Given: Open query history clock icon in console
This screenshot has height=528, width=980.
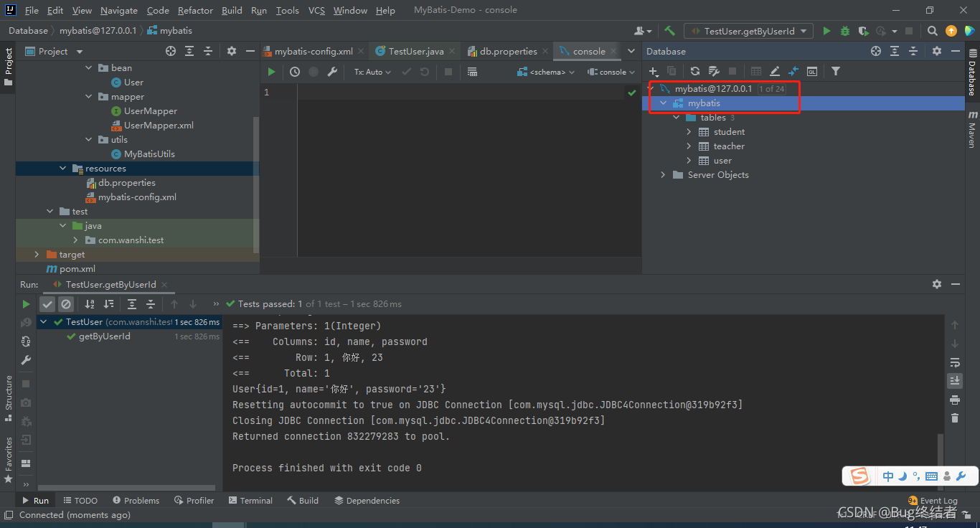Looking at the screenshot, I should point(295,72).
